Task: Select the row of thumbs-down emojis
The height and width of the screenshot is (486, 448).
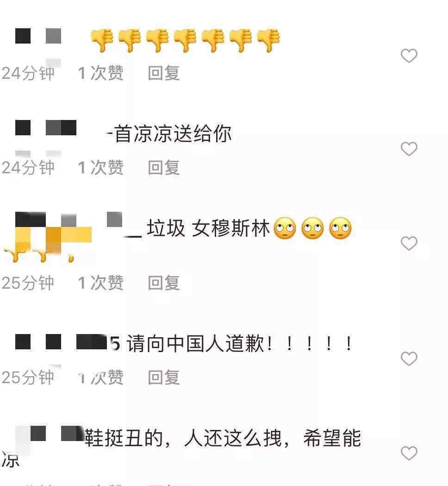Action: pyautogui.click(x=185, y=40)
